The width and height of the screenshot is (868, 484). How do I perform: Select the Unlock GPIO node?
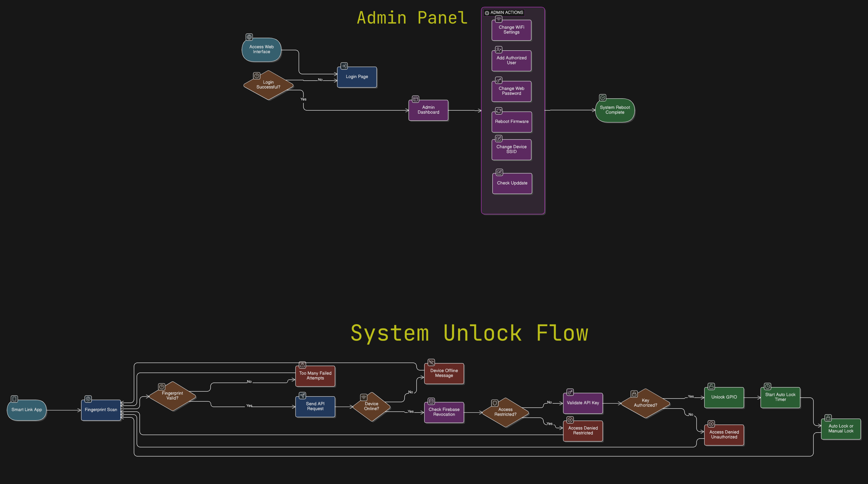pyautogui.click(x=724, y=397)
